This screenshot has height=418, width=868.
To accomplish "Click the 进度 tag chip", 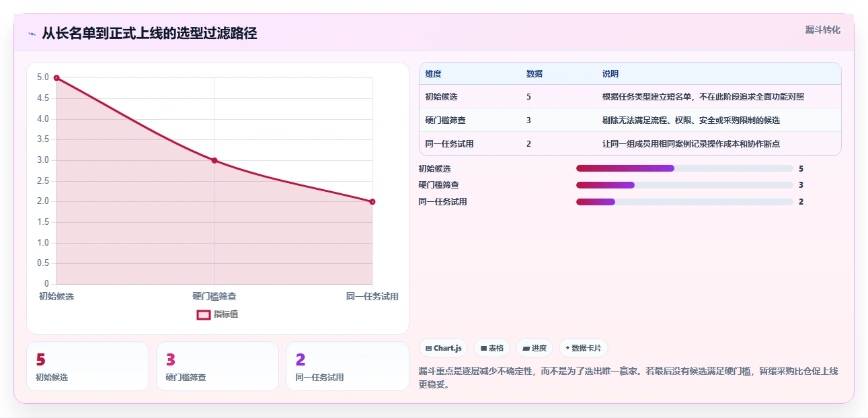I will 535,348.
